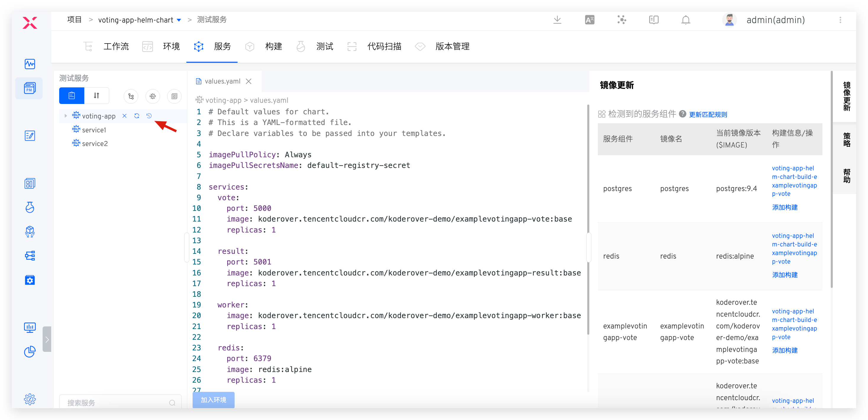
Task: Click the 加入环境 button
Action: click(213, 400)
